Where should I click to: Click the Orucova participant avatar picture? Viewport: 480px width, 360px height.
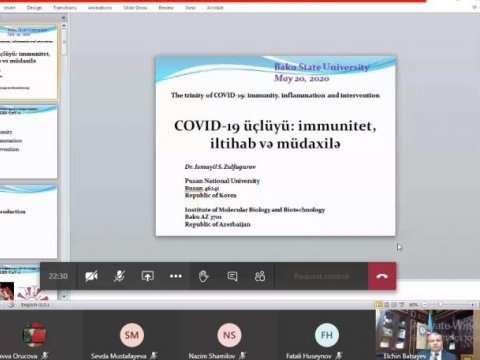[x=35, y=335]
